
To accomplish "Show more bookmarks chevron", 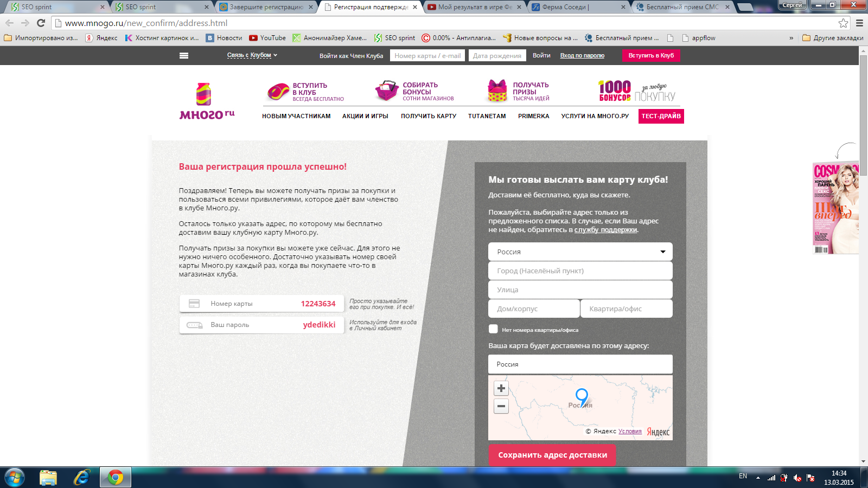I will click(791, 38).
